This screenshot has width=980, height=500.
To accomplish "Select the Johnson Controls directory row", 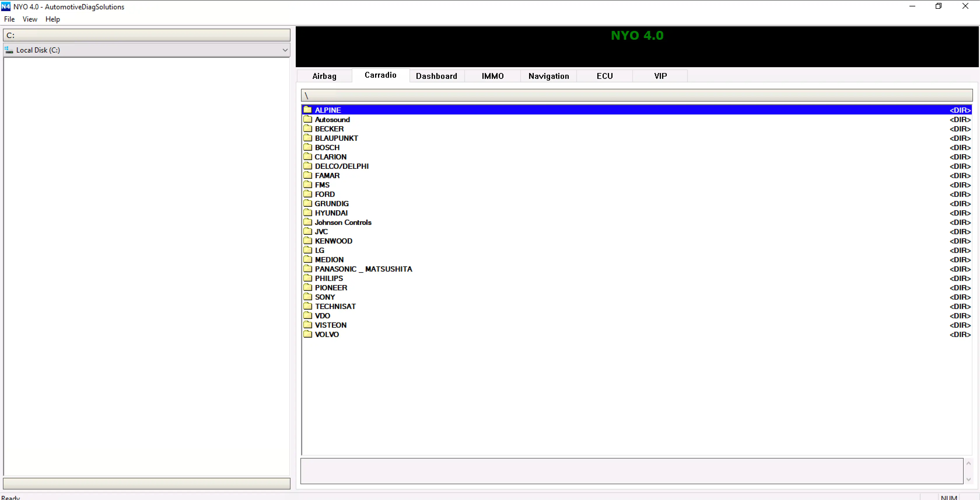I will click(x=343, y=222).
